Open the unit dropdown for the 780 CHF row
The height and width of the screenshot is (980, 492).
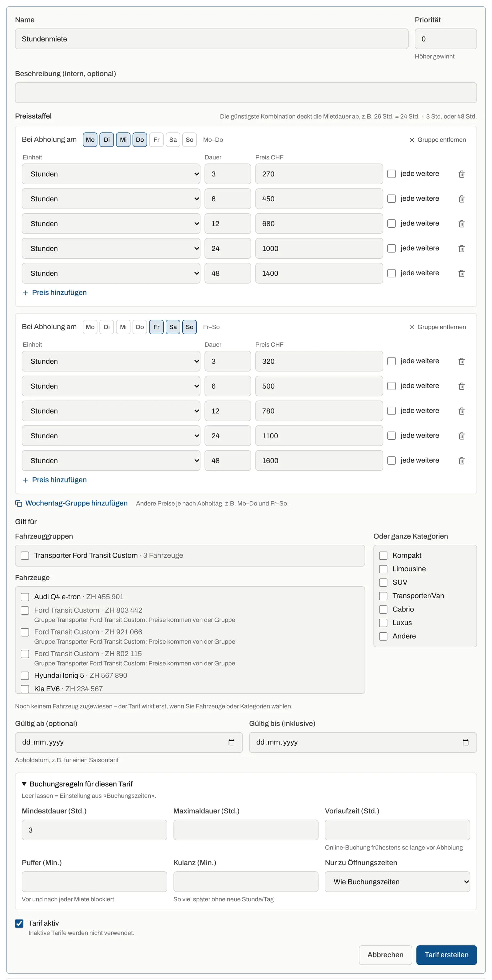tap(111, 411)
